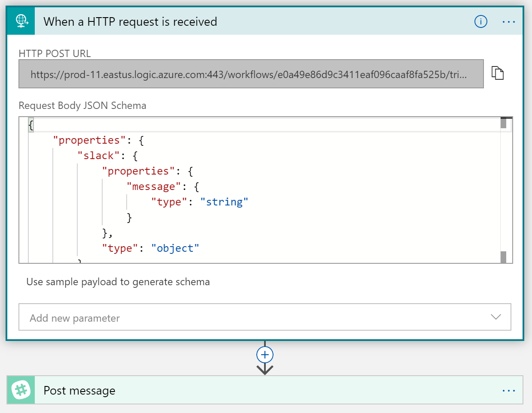
Task: Click the "slack" key in schema
Action: coord(99,156)
